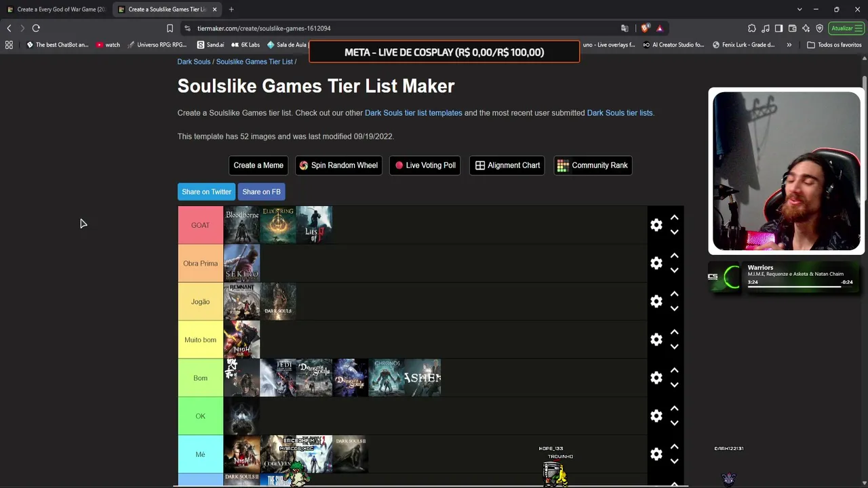Open the Sala de Aula bookmark
Image resolution: width=868 pixels, height=488 pixels.
[287, 45]
